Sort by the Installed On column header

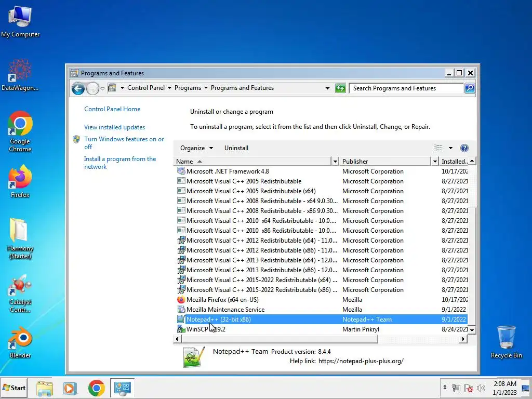[454, 162]
